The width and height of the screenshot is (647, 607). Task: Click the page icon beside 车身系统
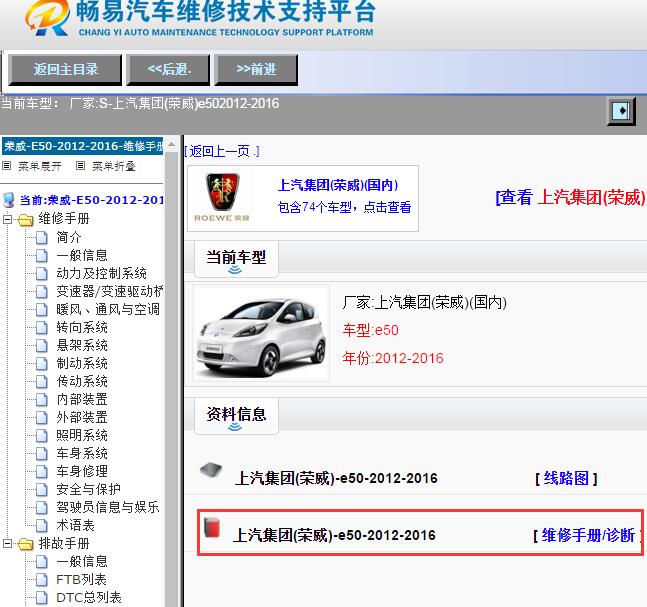(x=42, y=453)
